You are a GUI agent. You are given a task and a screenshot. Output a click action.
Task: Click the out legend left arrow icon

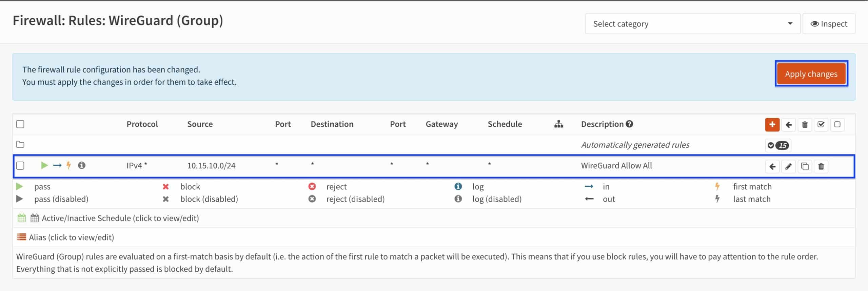click(x=589, y=199)
